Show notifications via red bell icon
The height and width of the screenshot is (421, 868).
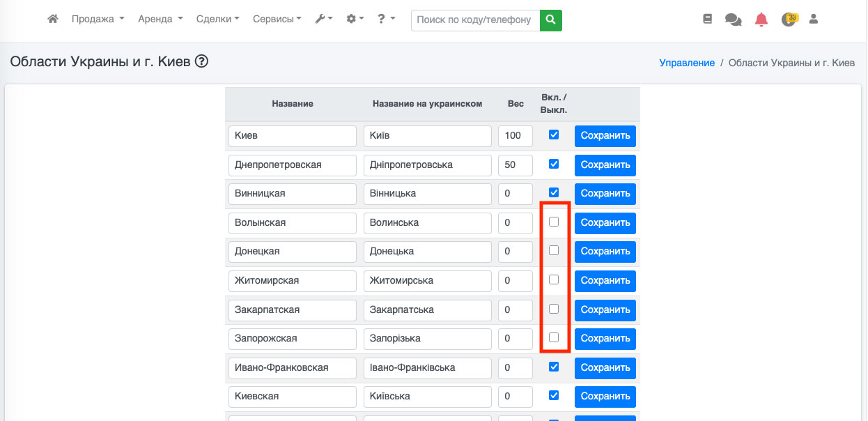pos(761,20)
